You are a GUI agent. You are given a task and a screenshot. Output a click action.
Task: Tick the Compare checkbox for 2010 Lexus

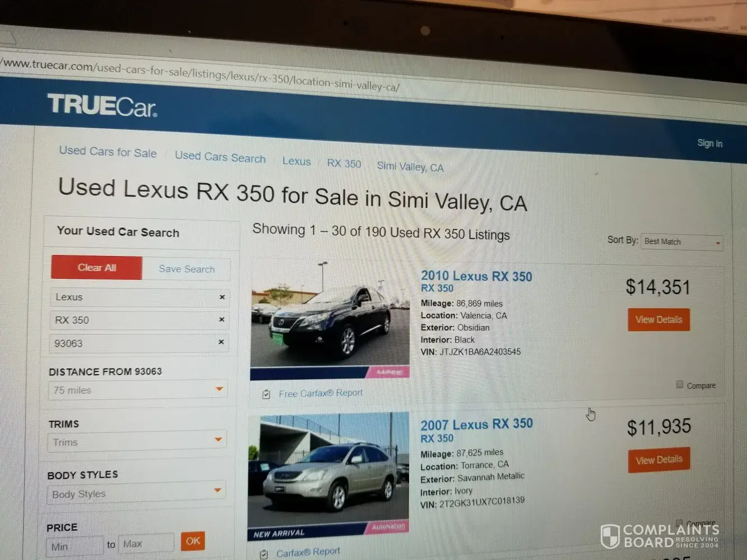pyautogui.click(x=679, y=384)
